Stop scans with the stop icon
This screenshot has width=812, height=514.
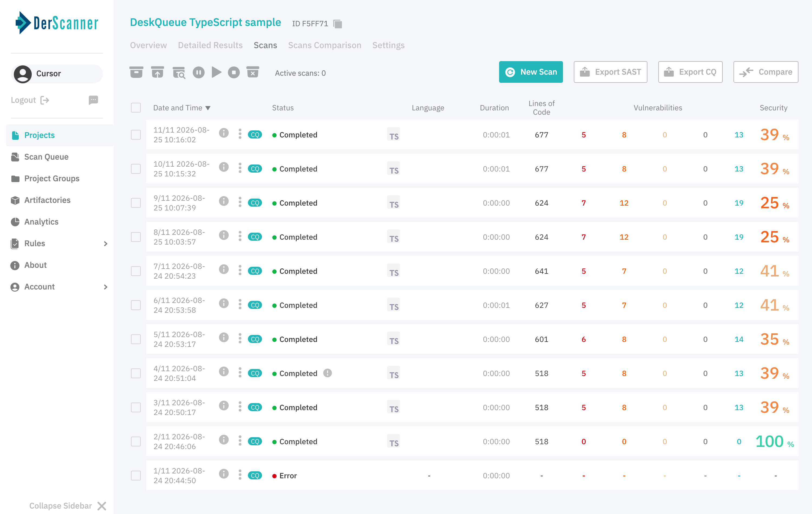(234, 73)
